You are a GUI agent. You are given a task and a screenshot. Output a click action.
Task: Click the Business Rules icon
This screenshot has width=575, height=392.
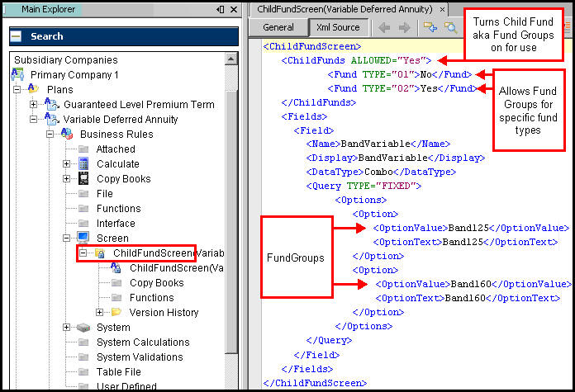coord(67,134)
